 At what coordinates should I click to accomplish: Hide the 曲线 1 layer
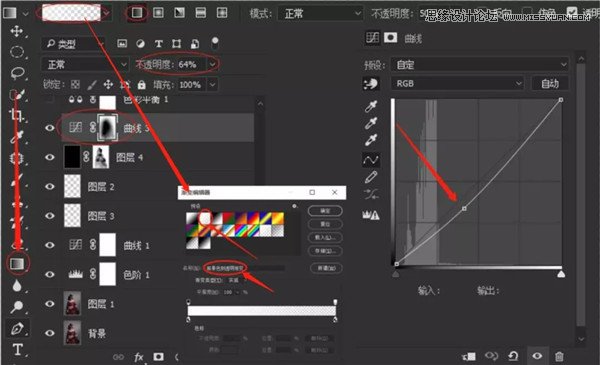(x=50, y=245)
